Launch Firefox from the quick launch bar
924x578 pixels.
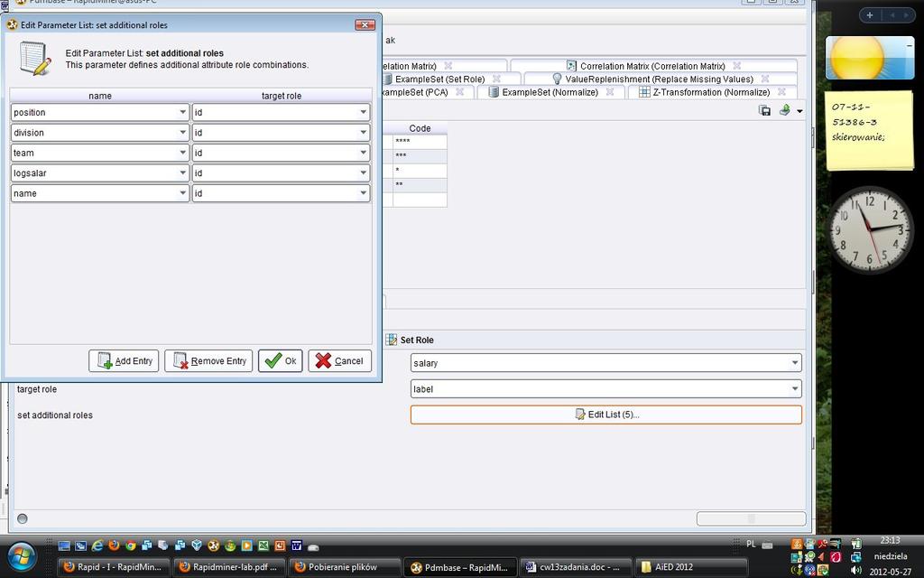point(114,545)
